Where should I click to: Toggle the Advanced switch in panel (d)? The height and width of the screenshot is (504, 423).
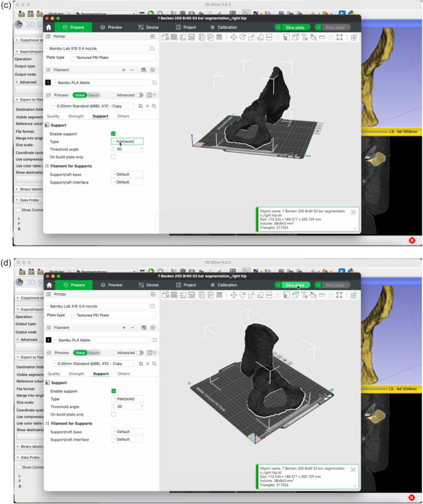coord(140,353)
